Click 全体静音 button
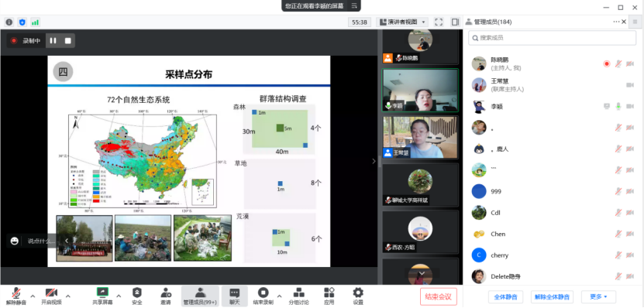The height and width of the screenshot is (308, 644). [505, 296]
